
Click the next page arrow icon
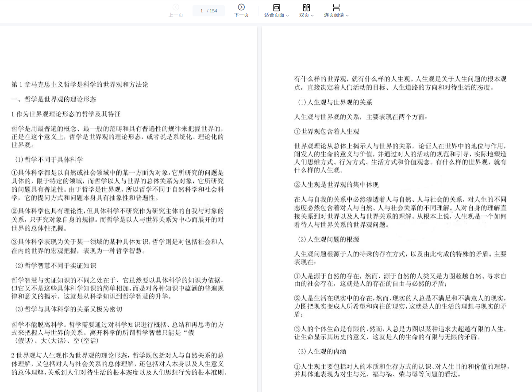pos(241,7)
